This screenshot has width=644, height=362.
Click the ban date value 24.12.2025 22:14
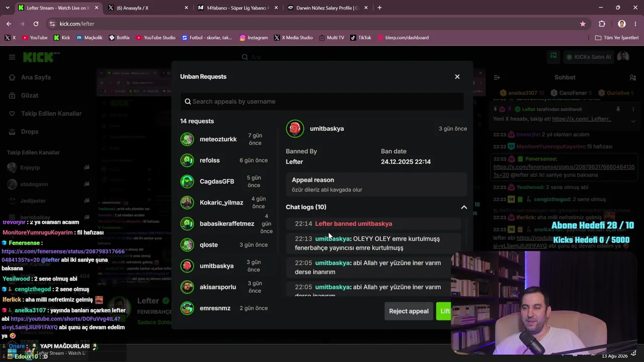[x=406, y=161]
